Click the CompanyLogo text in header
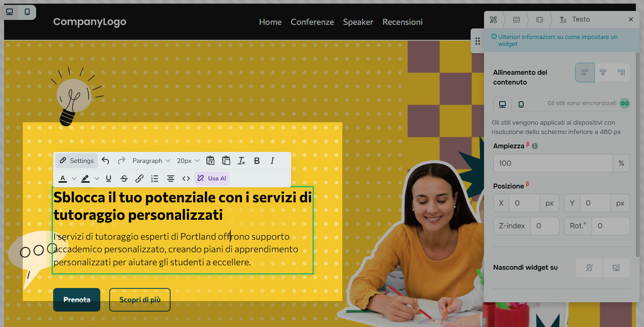 click(90, 22)
